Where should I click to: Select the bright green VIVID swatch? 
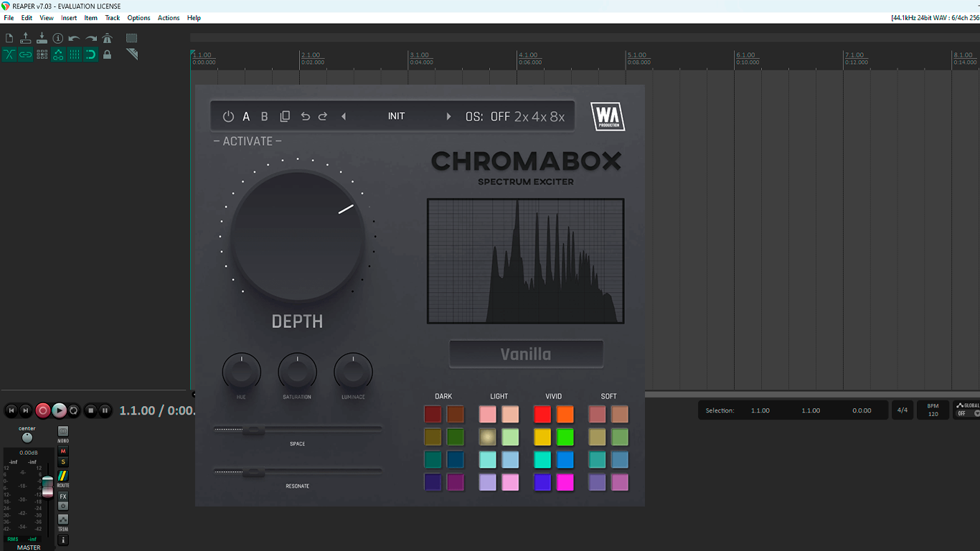click(565, 437)
